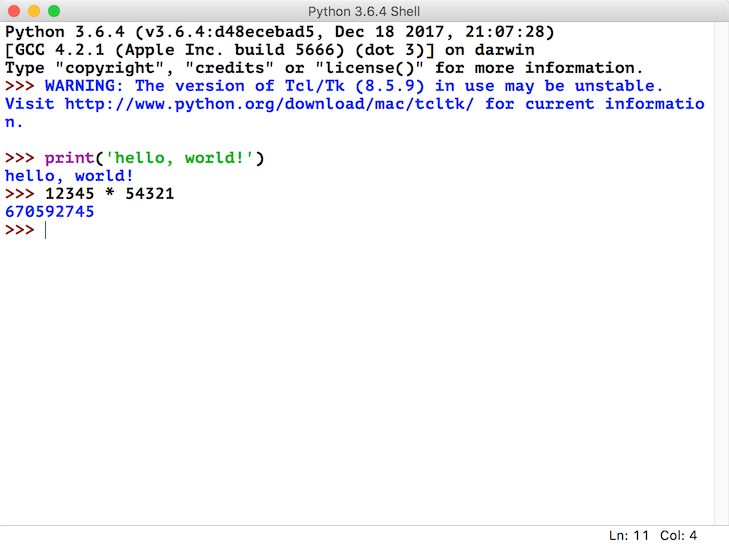Click the 'hello, world!' string literal

(180, 158)
